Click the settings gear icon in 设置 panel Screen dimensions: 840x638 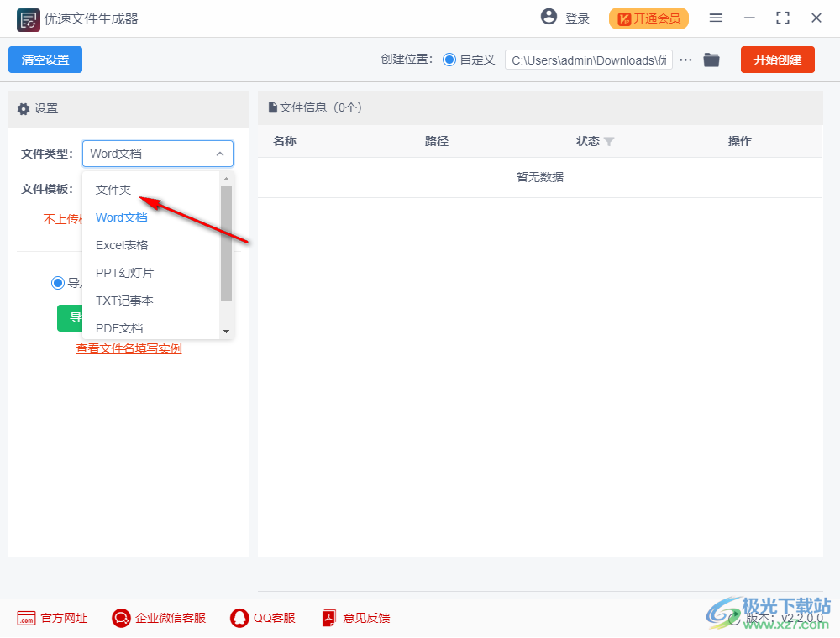pyautogui.click(x=24, y=108)
